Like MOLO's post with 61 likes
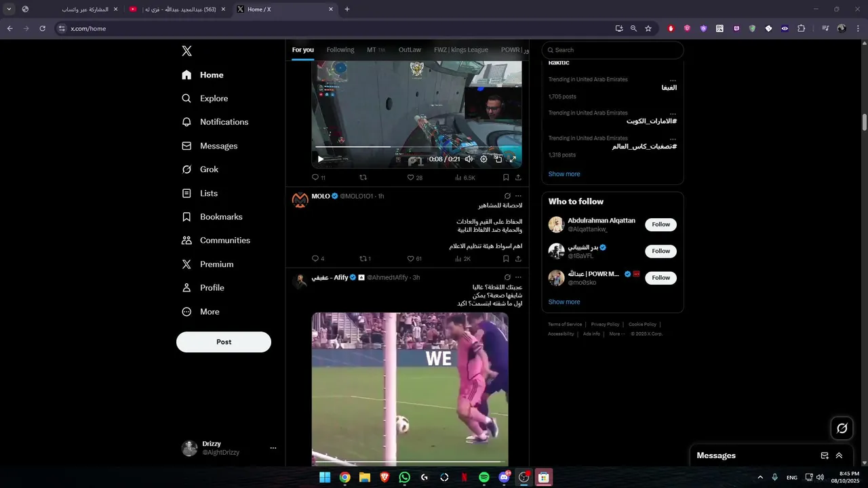The width and height of the screenshot is (868, 488). [414, 259]
